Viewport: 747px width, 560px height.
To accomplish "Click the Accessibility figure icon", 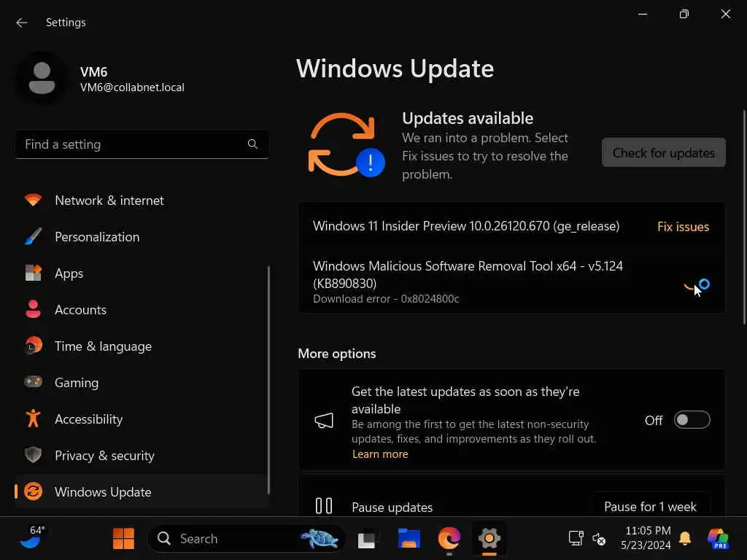I will (33, 419).
